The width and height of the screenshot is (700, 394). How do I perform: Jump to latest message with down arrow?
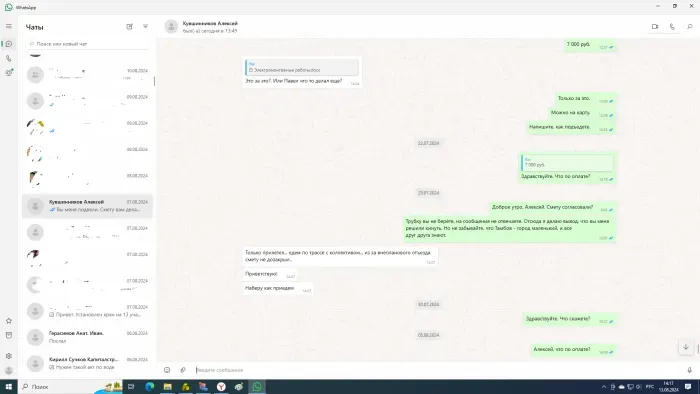(x=686, y=347)
